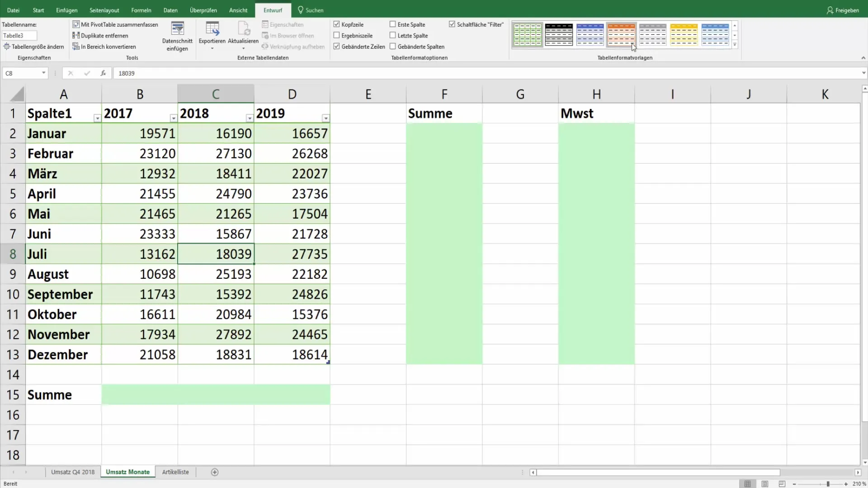This screenshot has width=868, height=488.
Task: Click zoom out minus button
Action: click(794, 484)
